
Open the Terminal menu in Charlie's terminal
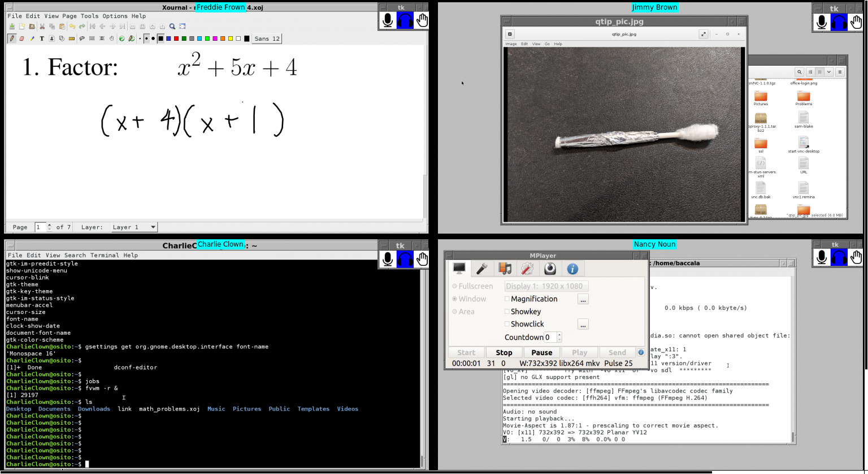click(x=105, y=255)
